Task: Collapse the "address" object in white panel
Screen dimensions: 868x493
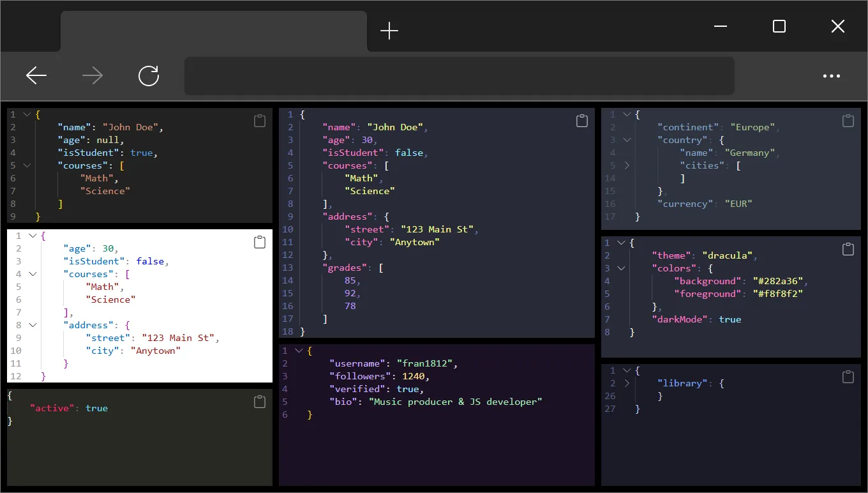Action: pyautogui.click(x=33, y=325)
